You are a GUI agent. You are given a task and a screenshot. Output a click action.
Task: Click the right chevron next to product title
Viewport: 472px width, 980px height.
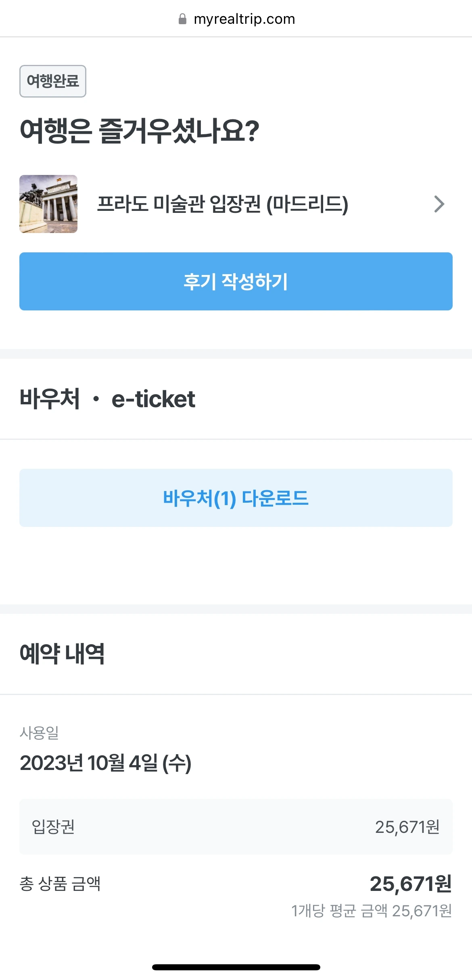coord(439,204)
